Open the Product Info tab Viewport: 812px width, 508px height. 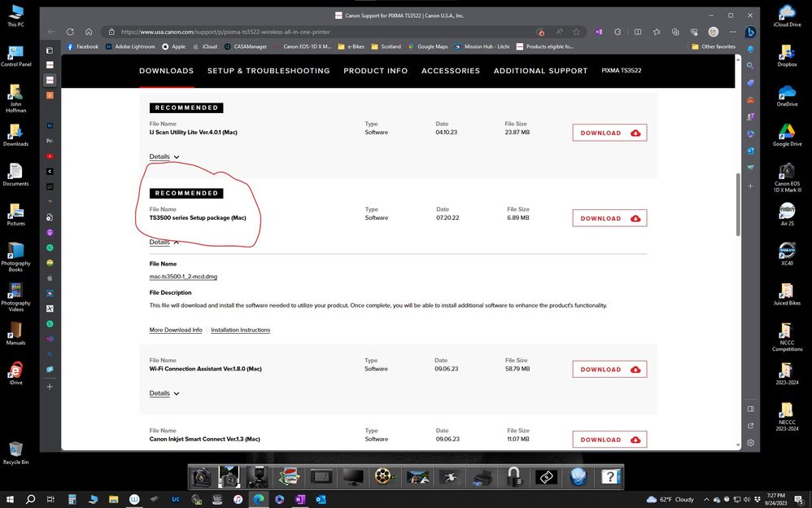(375, 71)
